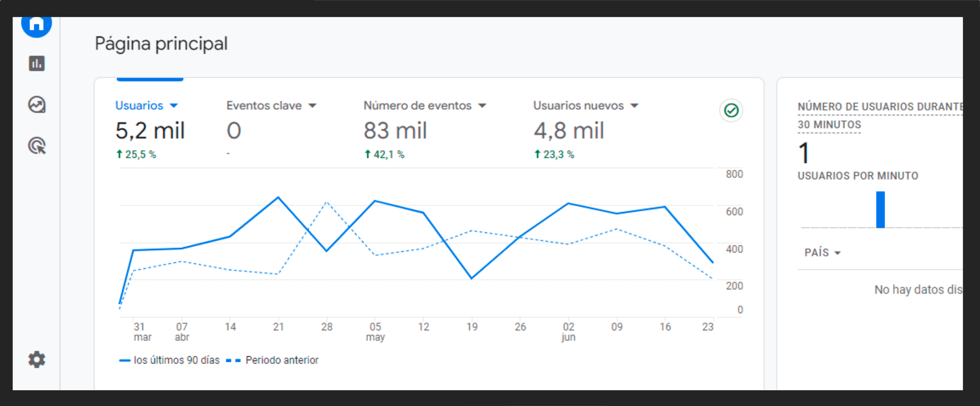Switch to the active chart tab indicator
Viewport: 980px width, 406px height.
pos(150,79)
